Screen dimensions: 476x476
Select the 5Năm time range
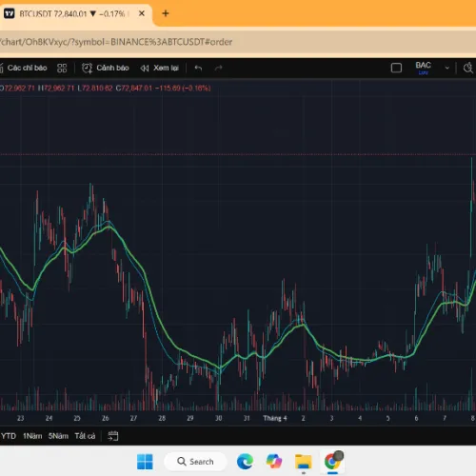(x=58, y=436)
